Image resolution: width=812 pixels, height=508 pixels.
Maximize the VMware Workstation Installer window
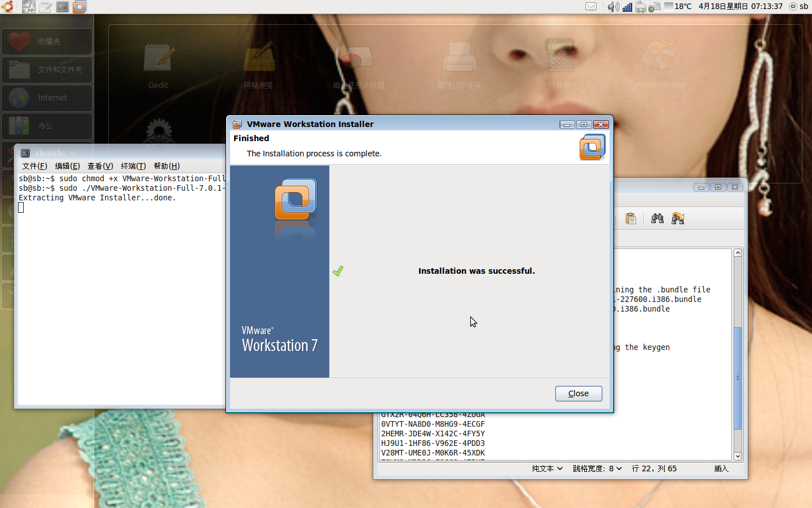584,124
